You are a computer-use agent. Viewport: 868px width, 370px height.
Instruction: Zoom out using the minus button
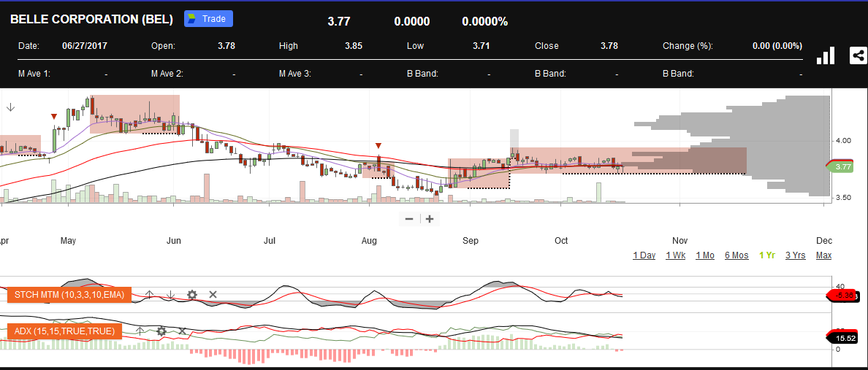click(x=409, y=219)
